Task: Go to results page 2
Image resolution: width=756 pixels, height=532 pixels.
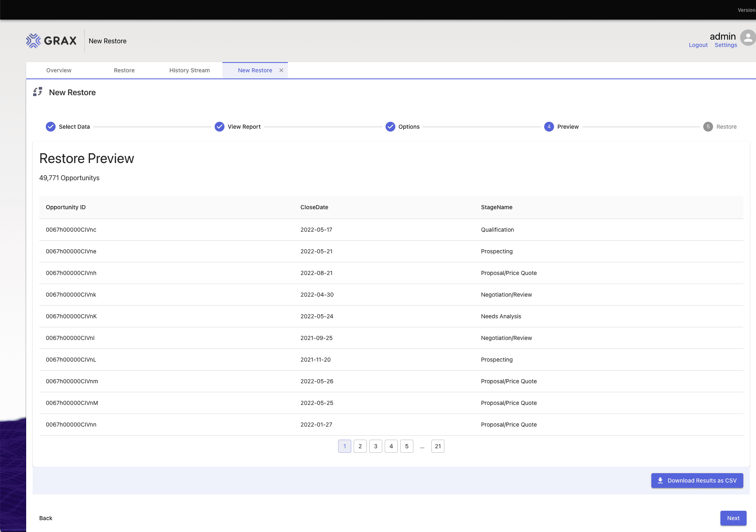Action: coord(360,446)
